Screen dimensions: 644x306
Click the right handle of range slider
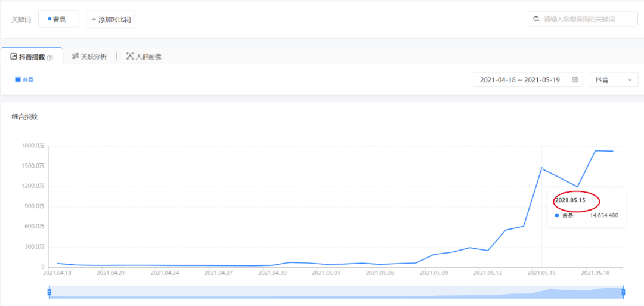tap(623, 292)
